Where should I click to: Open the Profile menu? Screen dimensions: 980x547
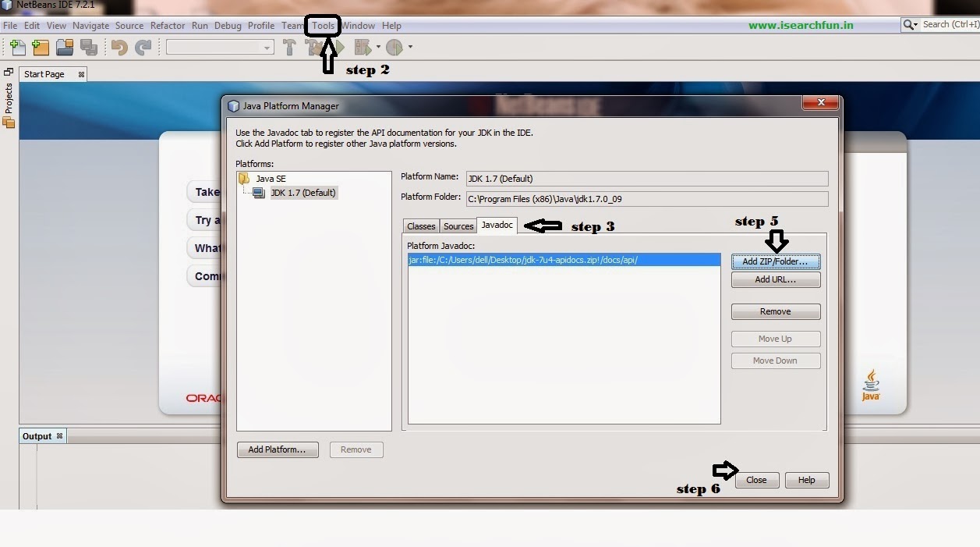[x=261, y=26]
